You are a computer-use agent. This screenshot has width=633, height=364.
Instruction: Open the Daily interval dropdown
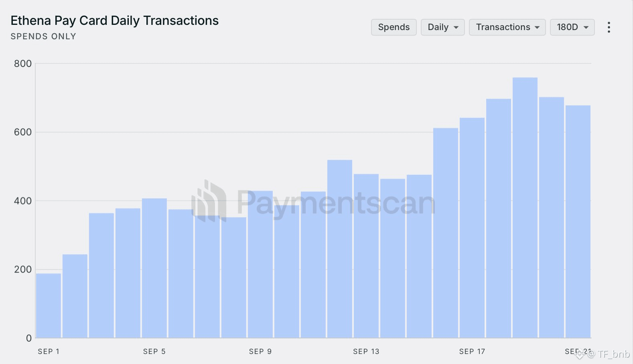[443, 27]
